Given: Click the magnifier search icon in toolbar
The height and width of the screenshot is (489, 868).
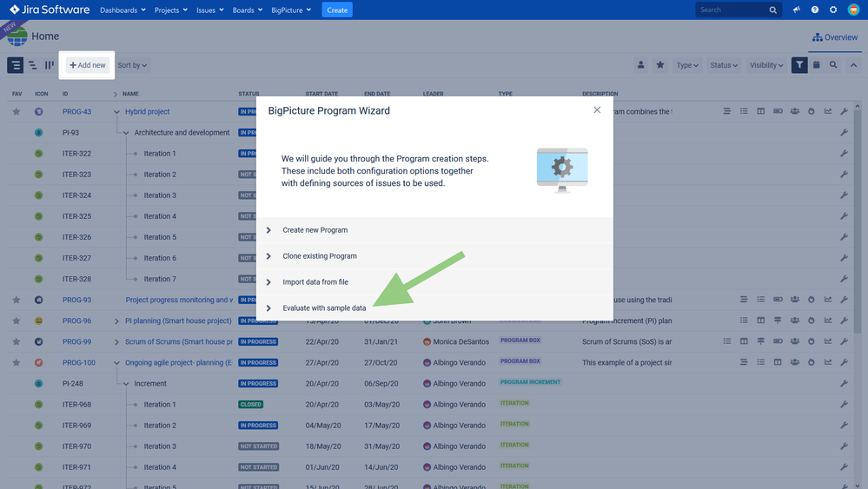Looking at the screenshot, I should [833, 65].
